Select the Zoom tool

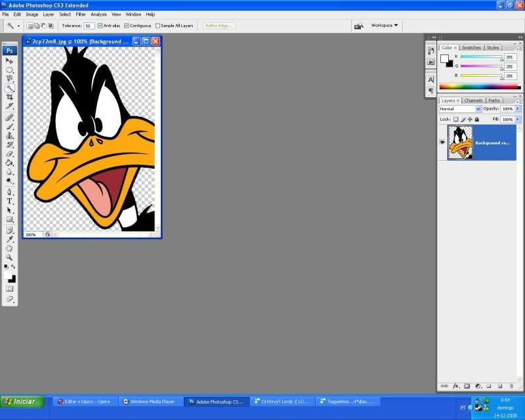[x=9, y=257]
